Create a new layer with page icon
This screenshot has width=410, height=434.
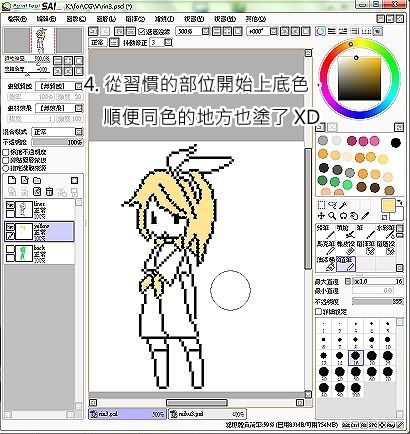[x=12, y=180]
